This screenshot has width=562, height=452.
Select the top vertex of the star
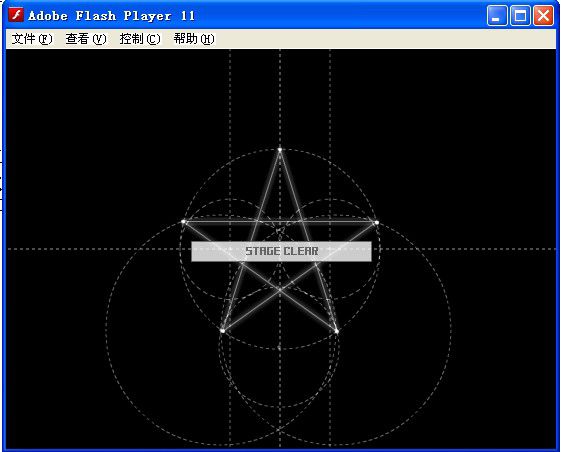click(x=280, y=149)
